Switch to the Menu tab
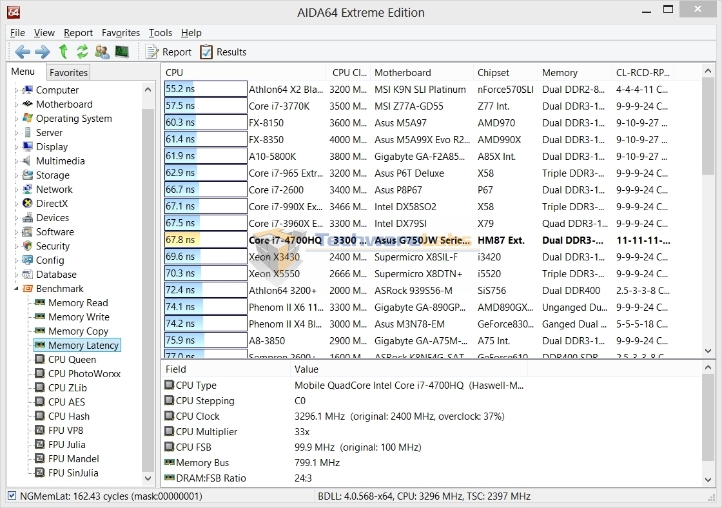The height and width of the screenshot is (508, 722). 23,72
